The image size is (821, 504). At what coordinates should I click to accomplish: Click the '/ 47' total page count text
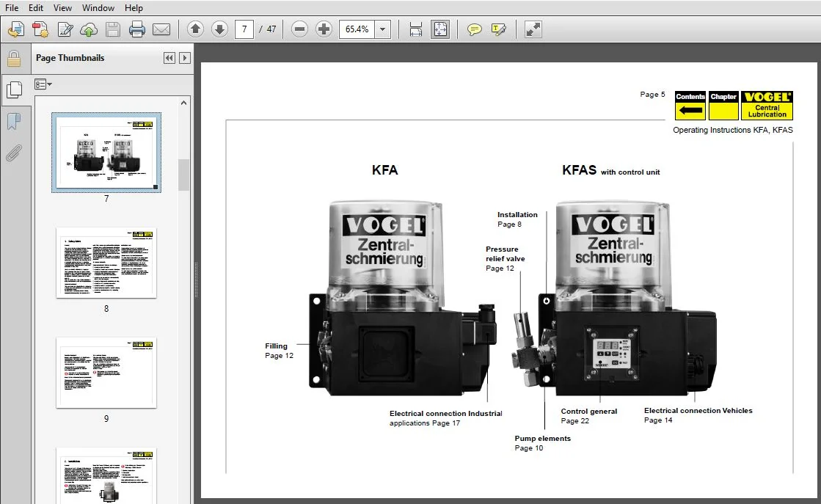[268, 29]
